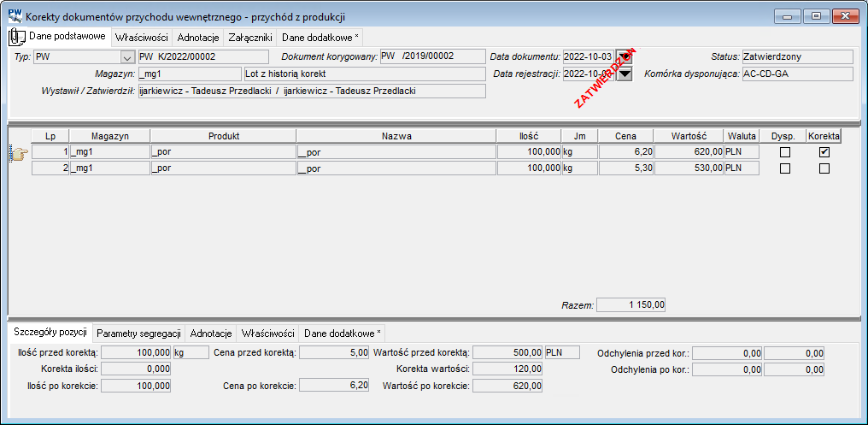Click the Magazyn column header
This screenshot has height=425, width=868.
pyautogui.click(x=109, y=136)
